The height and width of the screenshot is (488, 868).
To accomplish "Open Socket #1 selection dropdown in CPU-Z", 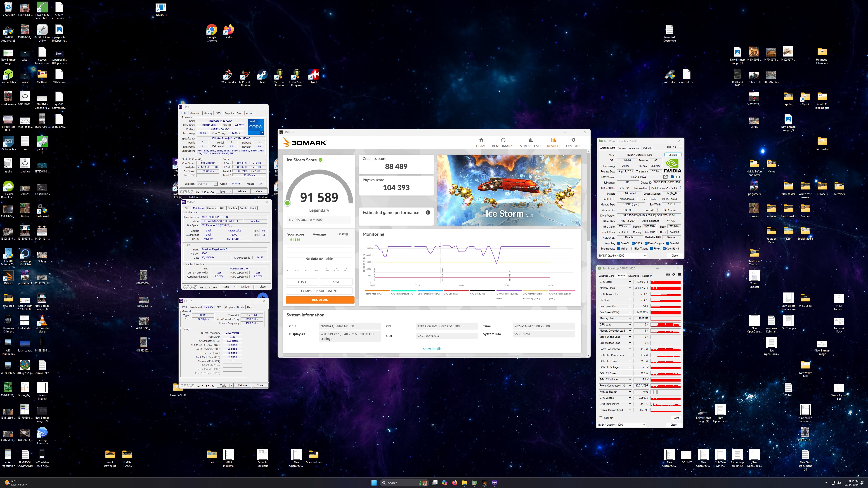I will click(x=207, y=184).
